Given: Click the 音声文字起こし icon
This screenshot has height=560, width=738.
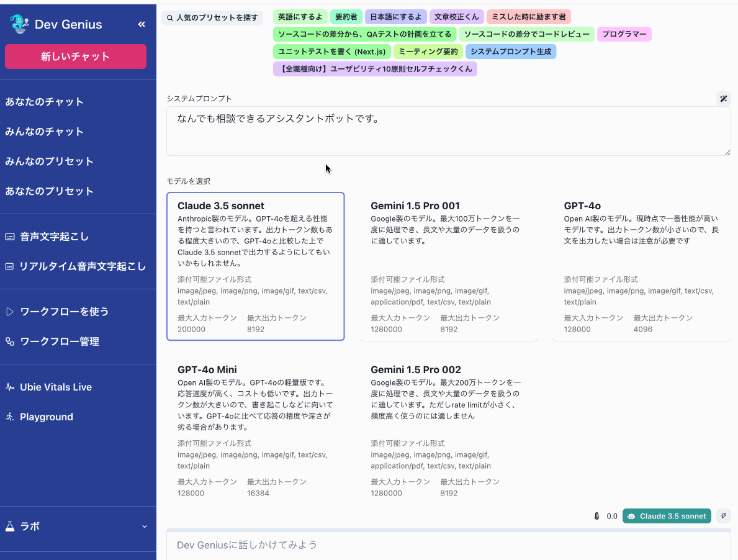Looking at the screenshot, I should [x=10, y=237].
